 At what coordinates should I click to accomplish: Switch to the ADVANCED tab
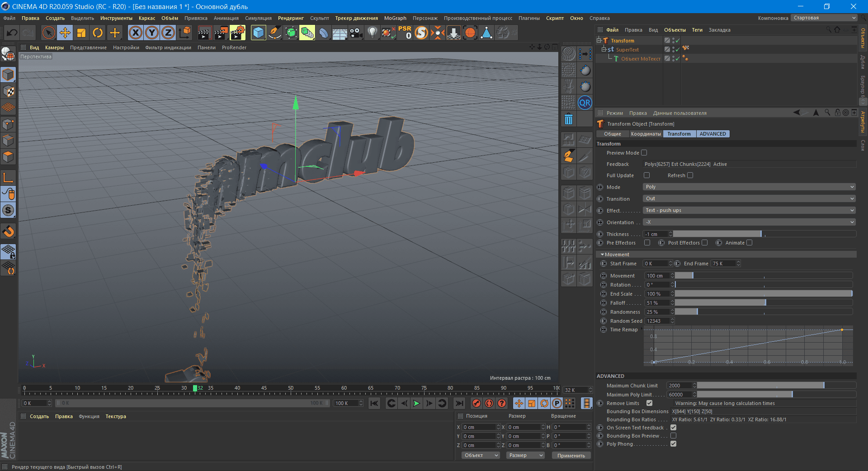click(712, 134)
